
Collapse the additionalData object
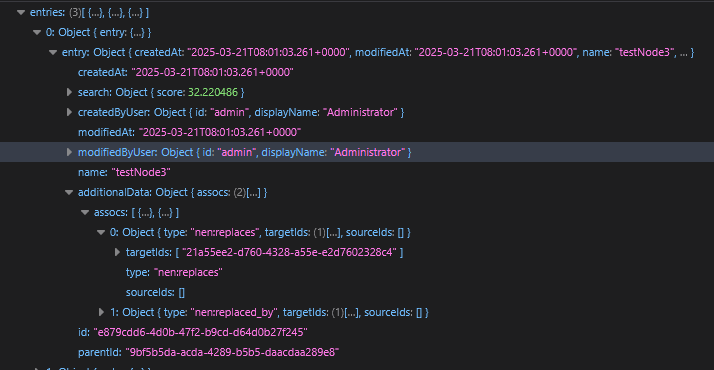[x=69, y=193]
